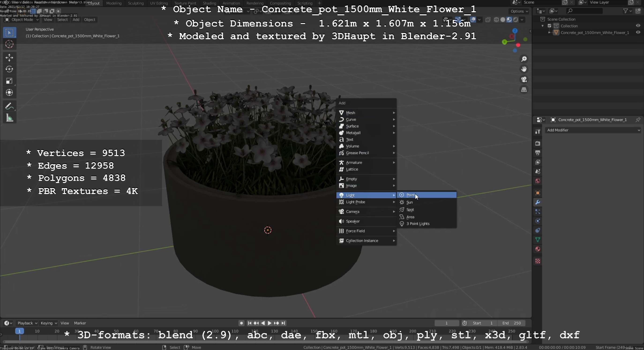
Task: Open the Object properties tab
Action: [x=538, y=193]
